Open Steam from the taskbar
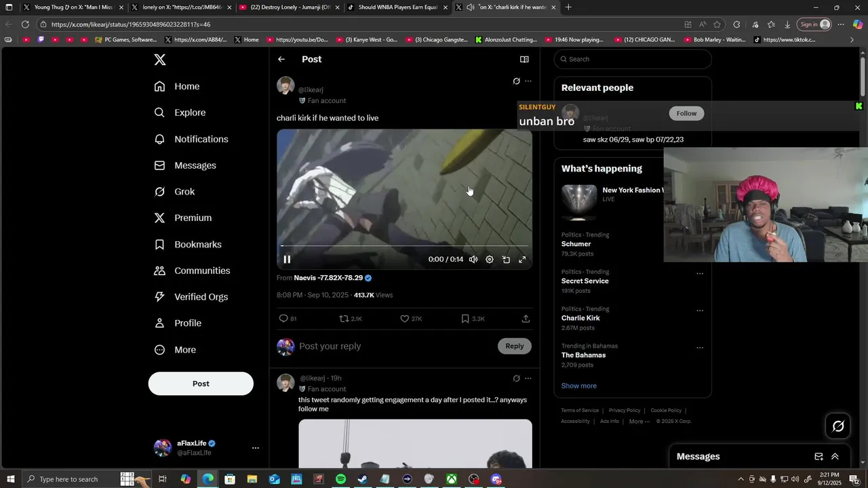 point(363,479)
